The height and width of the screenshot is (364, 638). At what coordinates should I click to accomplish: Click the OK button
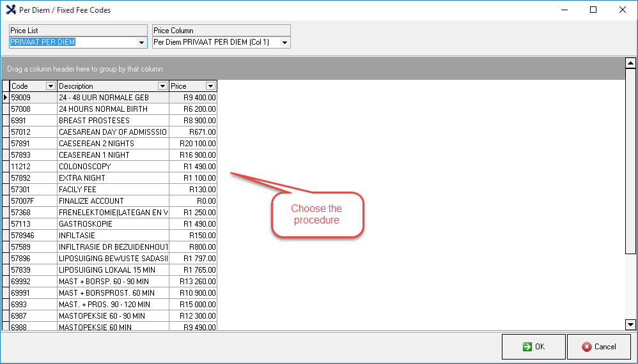point(533,347)
